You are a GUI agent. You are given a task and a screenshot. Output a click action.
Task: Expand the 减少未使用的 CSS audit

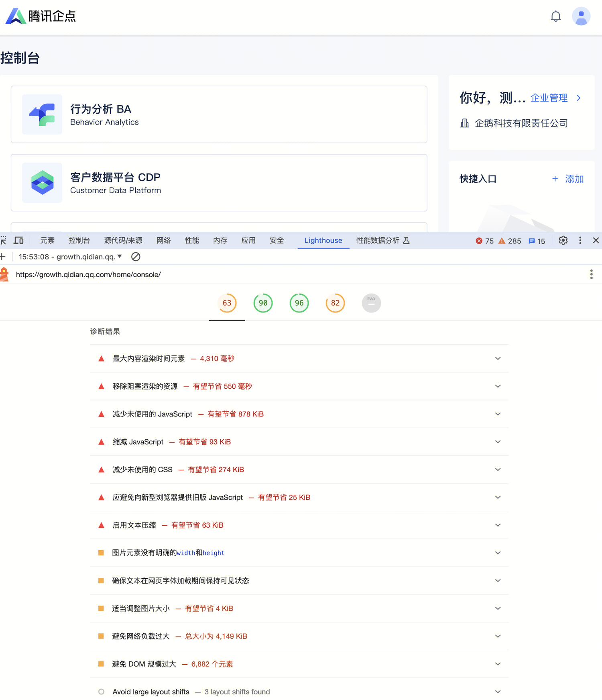coord(299,469)
